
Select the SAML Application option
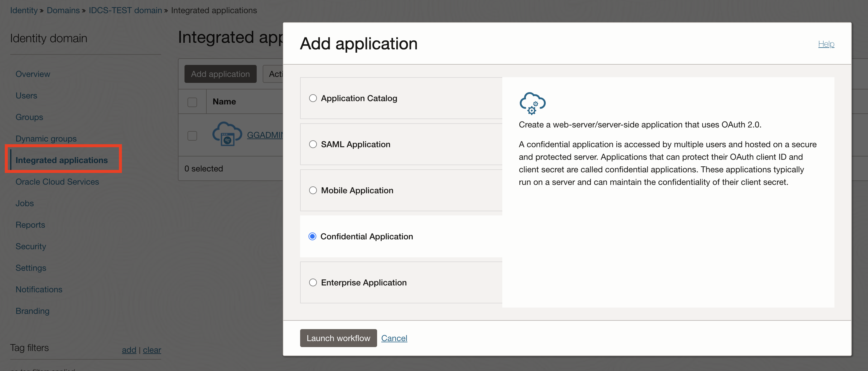[x=313, y=144]
